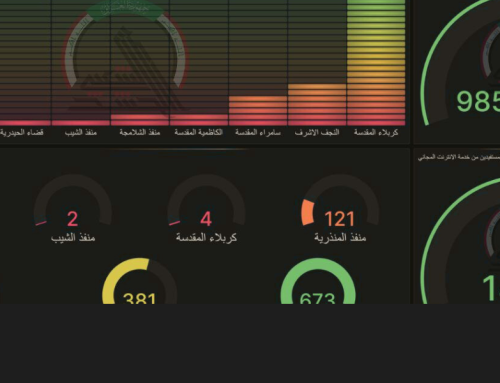Click منفذ الشيب label under the 2 gauge
This screenshot has width=500, height=383.
pos(73,238)
